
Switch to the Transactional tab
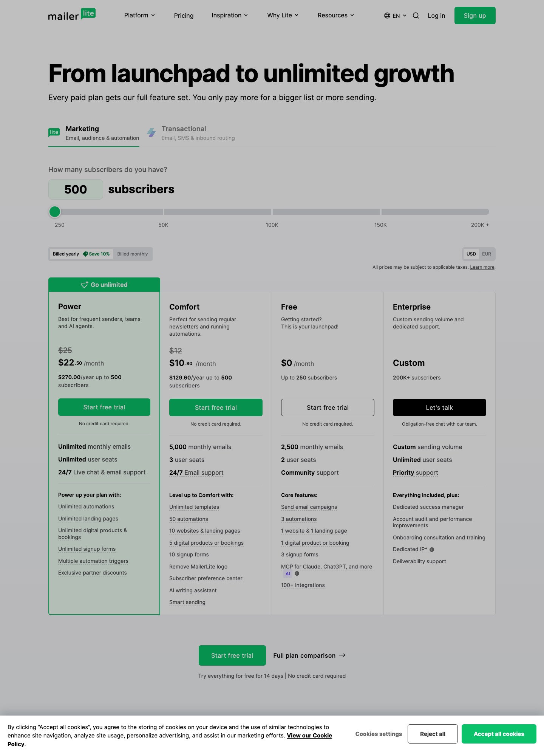[191, 133]
